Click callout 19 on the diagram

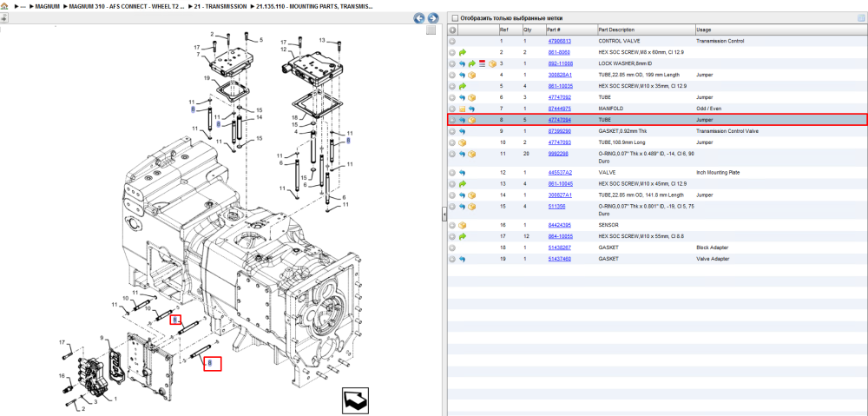pos(207,79)
